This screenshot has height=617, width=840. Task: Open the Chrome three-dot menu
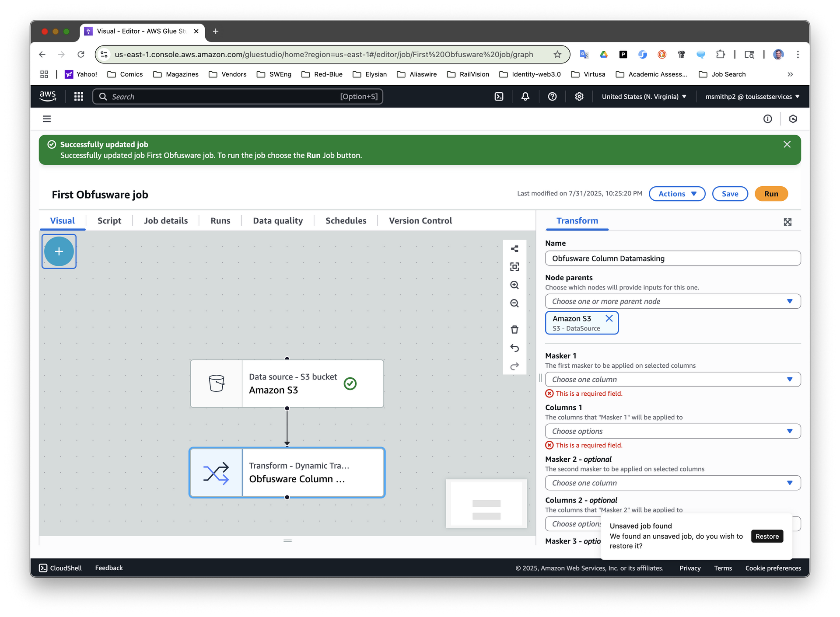[x=798, y=55]
